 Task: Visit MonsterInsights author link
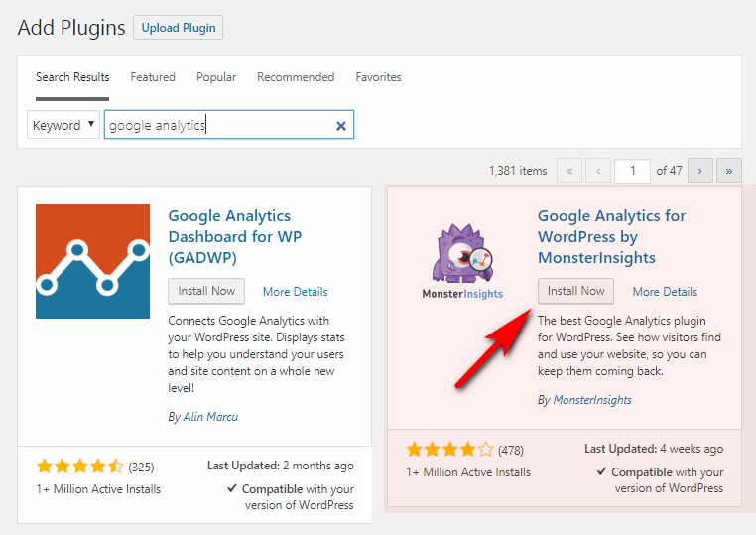[592, 400]
